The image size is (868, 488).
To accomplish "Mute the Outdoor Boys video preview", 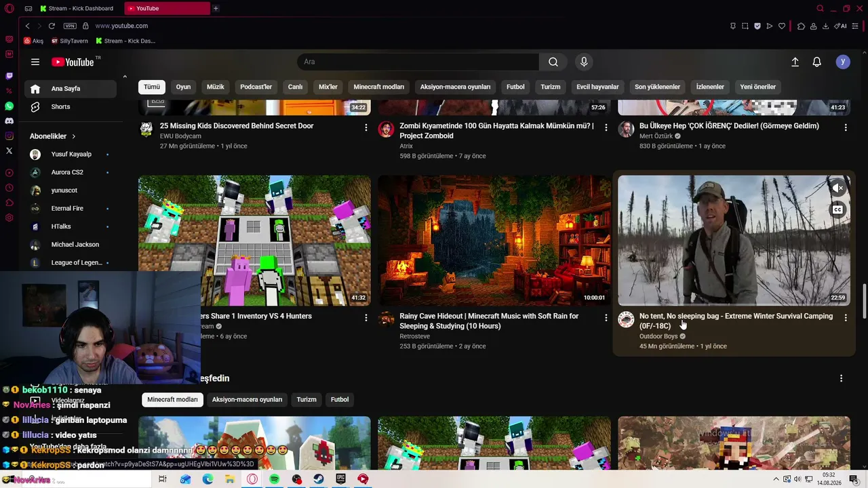I will (x=838, y=188).
